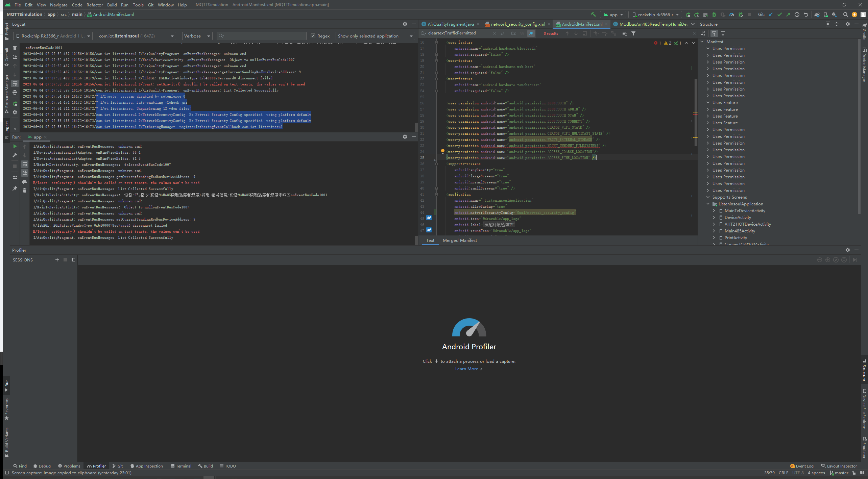
Task: Open the Navigate menu
Action: (x=58, y=5)
